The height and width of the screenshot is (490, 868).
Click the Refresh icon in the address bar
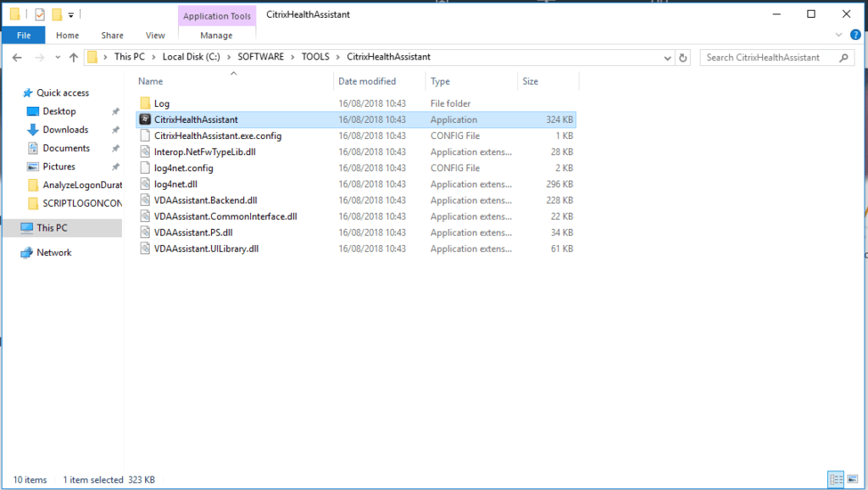click(683, 57)
